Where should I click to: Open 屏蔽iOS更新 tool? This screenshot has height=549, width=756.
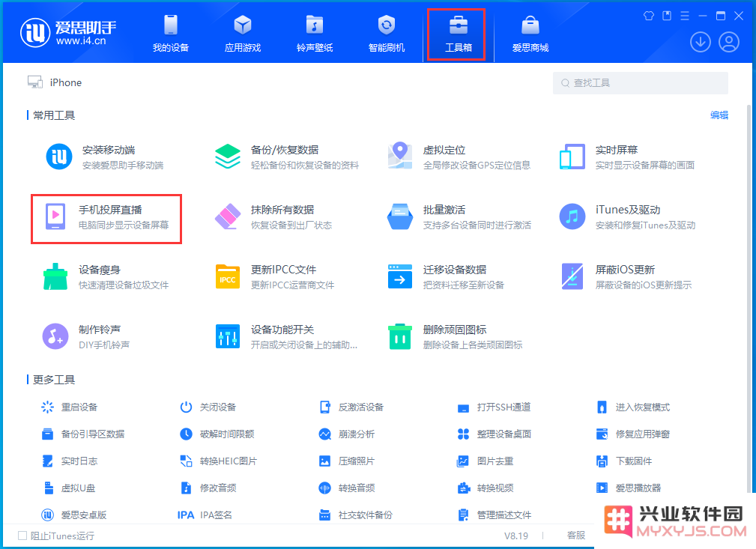click(626, 276)
